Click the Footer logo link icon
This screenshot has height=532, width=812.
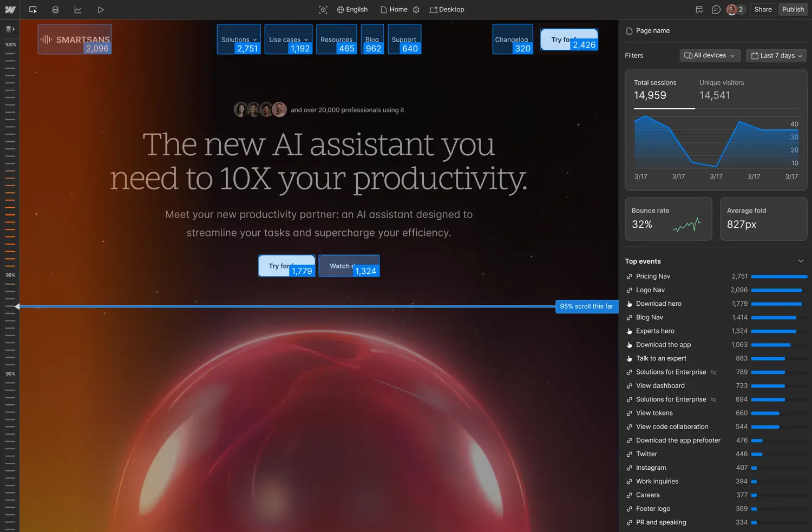pos(630,509)
